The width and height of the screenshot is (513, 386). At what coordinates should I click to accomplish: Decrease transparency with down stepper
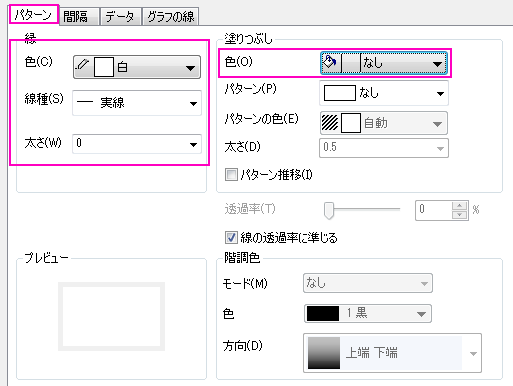click(460, 215)
